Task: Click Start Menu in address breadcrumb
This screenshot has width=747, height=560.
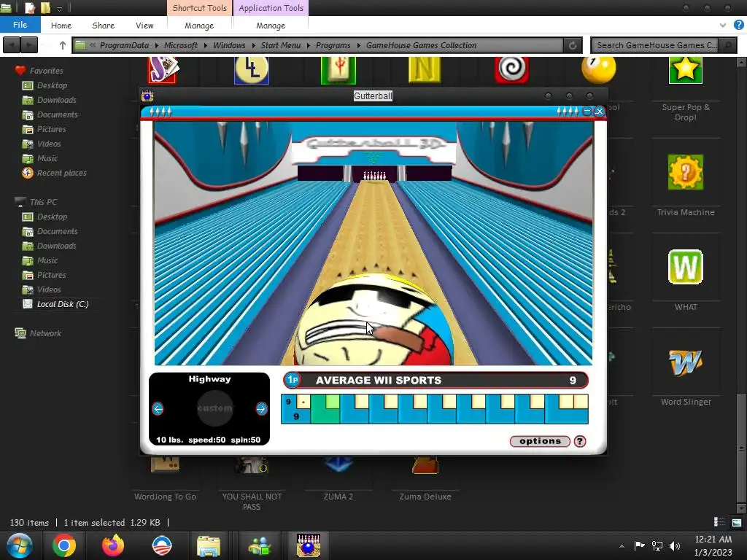Action: pyautogui.click(x=281, y=45)
